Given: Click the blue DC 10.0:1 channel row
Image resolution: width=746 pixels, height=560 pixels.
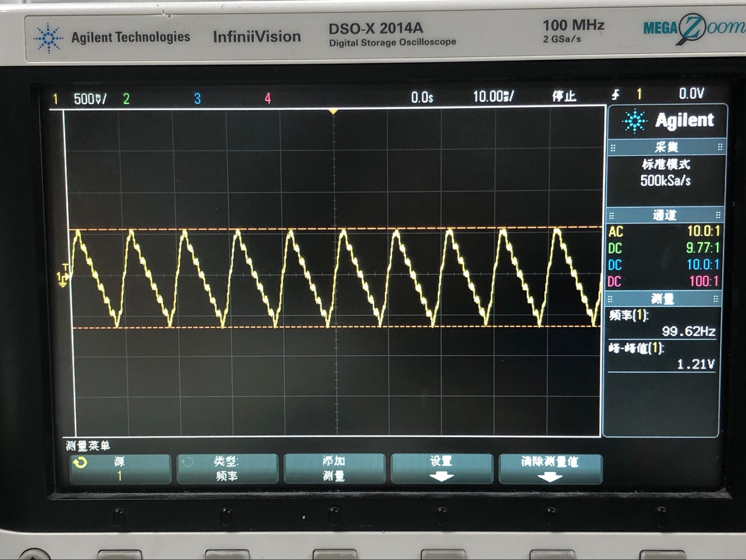Looking at the screenshot, I should click(x=664, y=265).
